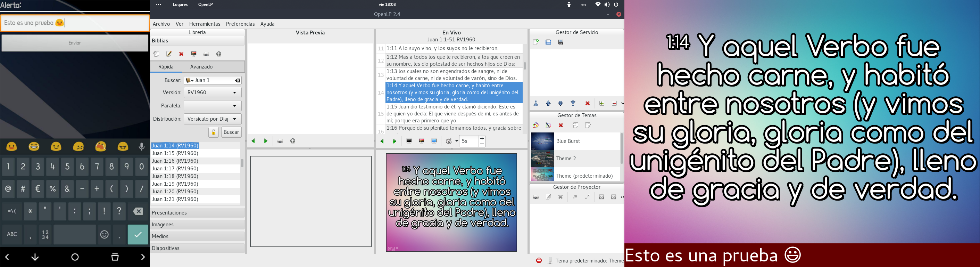Toggle the microphone on the phone keyboard
Screen dimensions: 980x267
pos(142,147)
